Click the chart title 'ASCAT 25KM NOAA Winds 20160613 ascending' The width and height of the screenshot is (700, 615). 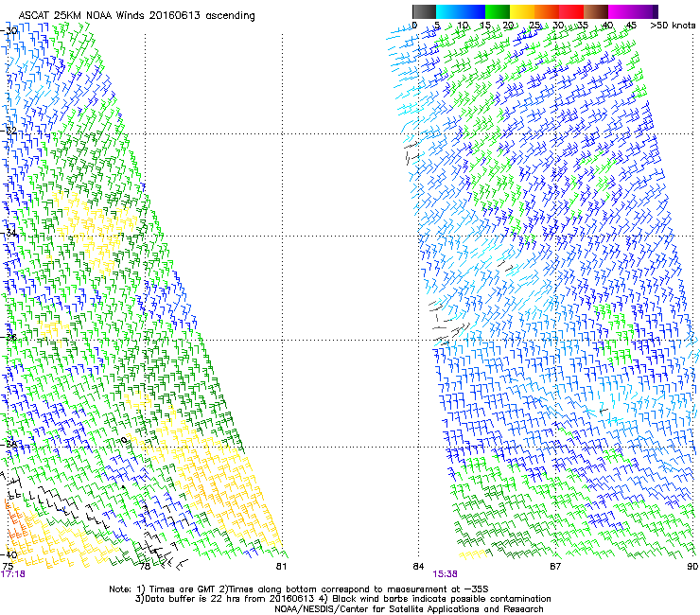[136, 16]
